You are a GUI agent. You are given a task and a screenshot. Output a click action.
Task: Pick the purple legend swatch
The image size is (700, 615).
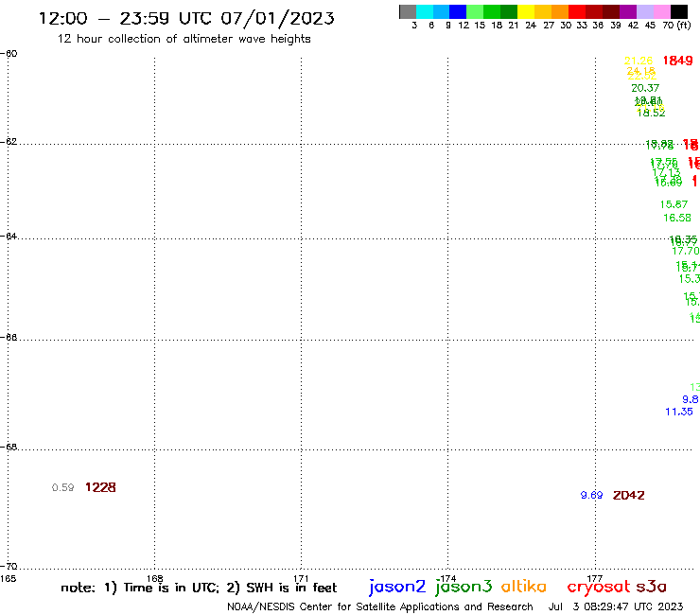click(628, 11)
